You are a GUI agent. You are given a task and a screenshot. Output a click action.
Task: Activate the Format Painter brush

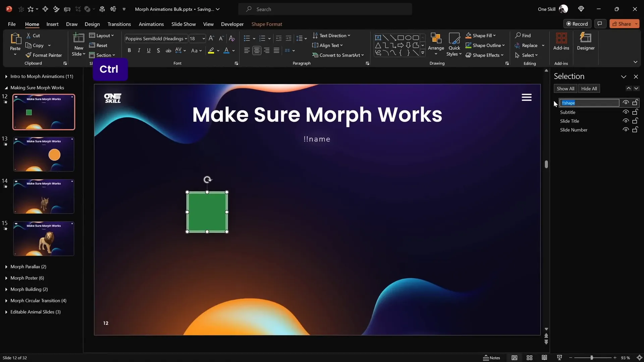click(44, 55)
